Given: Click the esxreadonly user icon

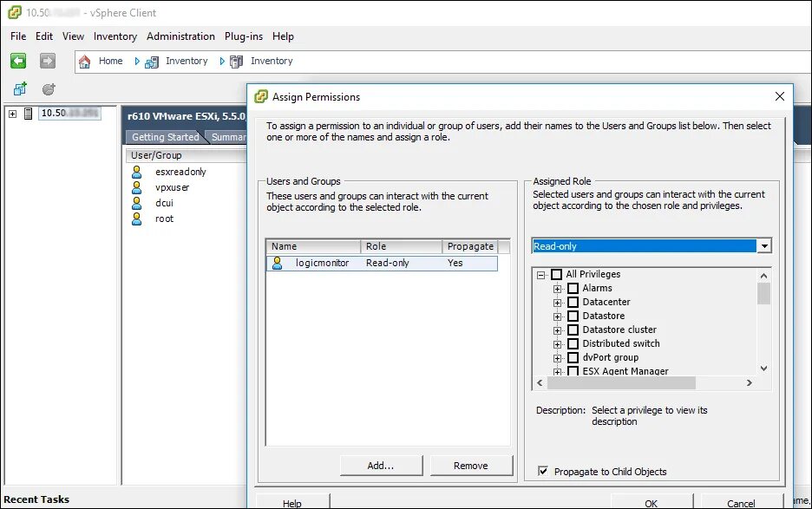Looking at the screenshot, I should (137, 172).
